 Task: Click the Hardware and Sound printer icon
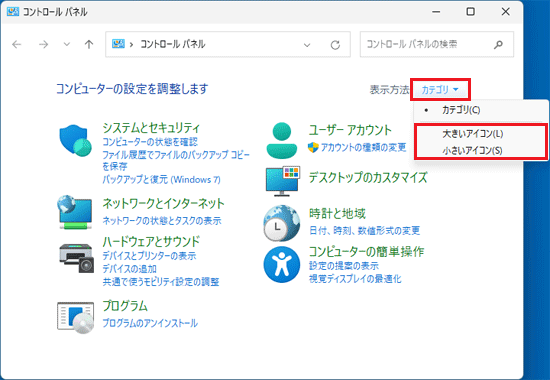point(76,258)
